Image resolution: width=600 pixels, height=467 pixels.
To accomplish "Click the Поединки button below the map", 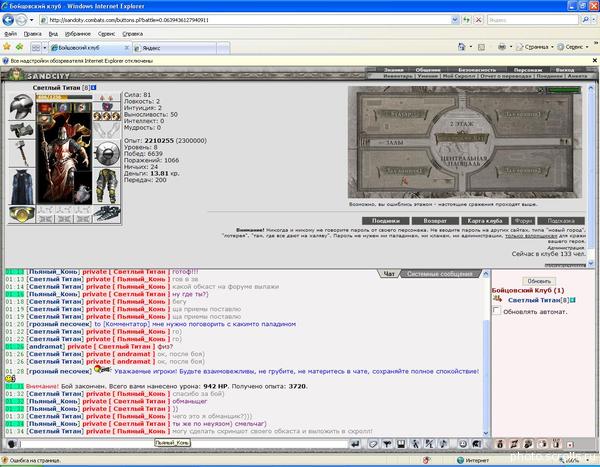I will (x=386, y=220).
